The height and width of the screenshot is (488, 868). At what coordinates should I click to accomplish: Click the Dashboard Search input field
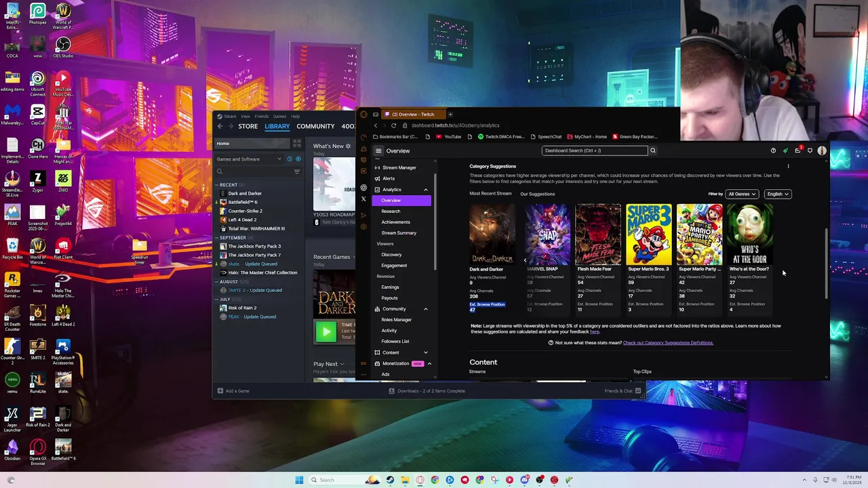(x=595, y=150)
